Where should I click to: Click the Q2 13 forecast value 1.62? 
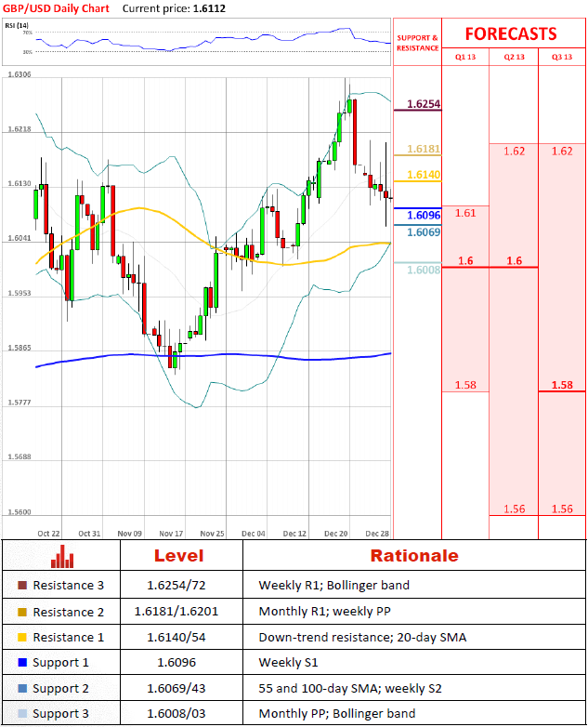(x=514, y=152)
